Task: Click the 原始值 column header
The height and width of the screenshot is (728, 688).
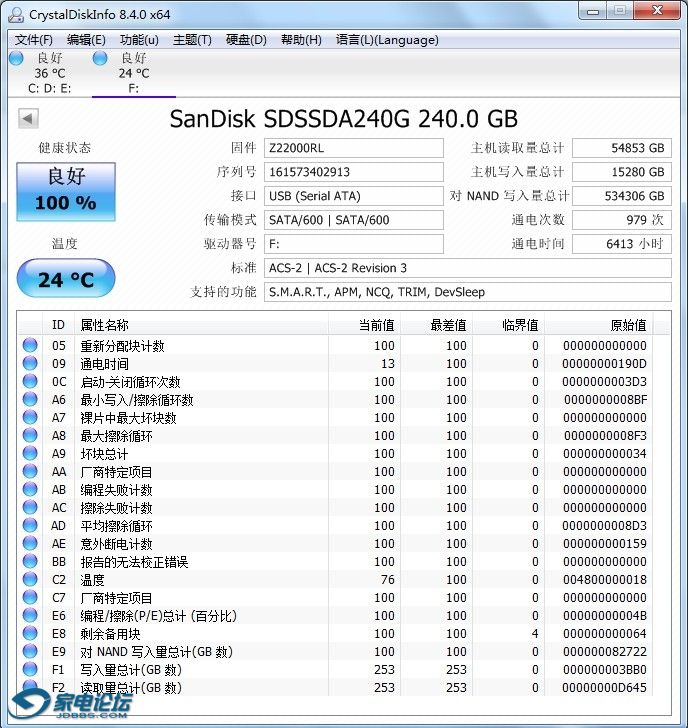Action: (x=598, y=325)
